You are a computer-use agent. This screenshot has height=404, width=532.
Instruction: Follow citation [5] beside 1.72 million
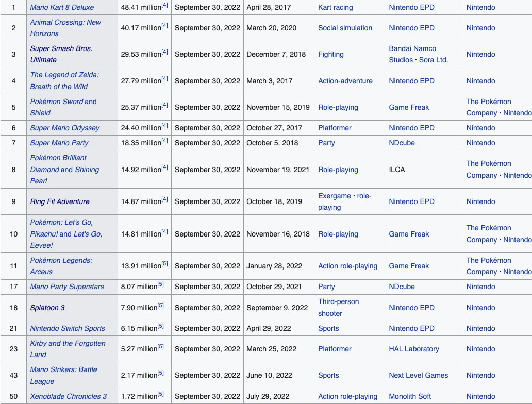point(160,394)
